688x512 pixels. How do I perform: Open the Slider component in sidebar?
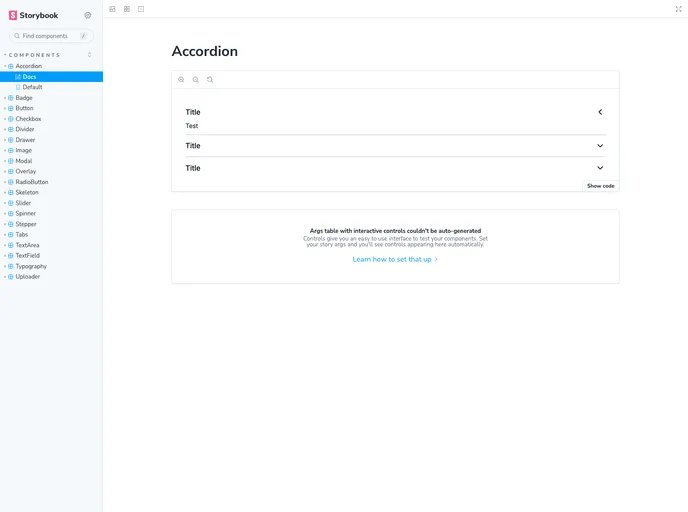(x=23, y=203)
